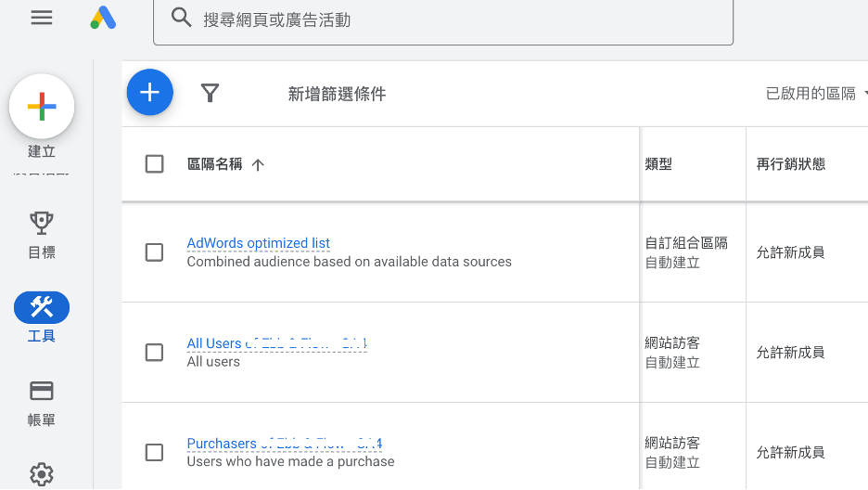Click the 目標 label in sidebar
Image resolution: width=868 pixels, height=490 pixels.
(42, 252)
